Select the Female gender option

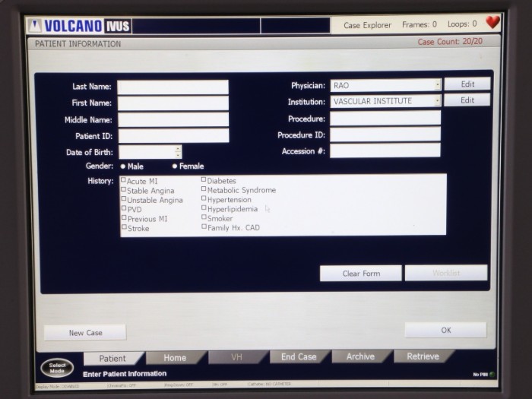point(175,166)
